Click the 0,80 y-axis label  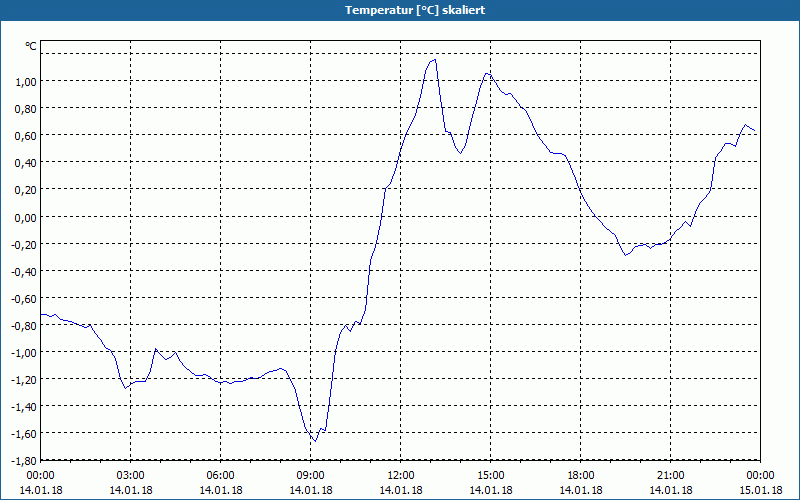click(26, 108)
